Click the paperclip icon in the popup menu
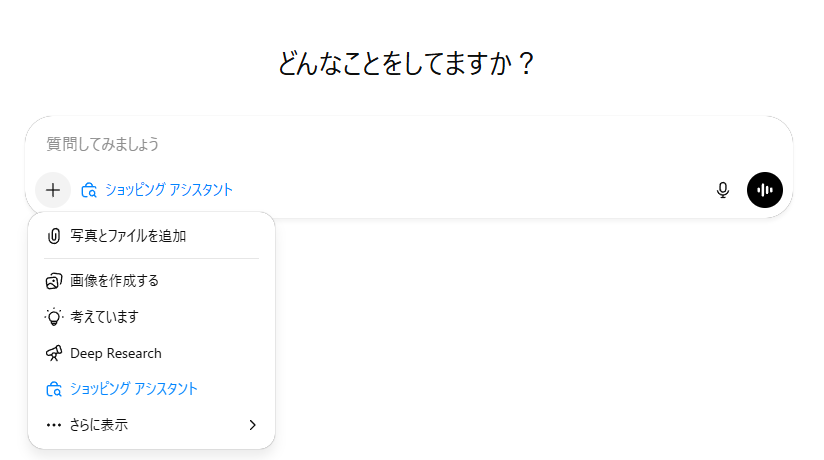The height and width of the screenshot is (460, 824). tap(54, 236)
